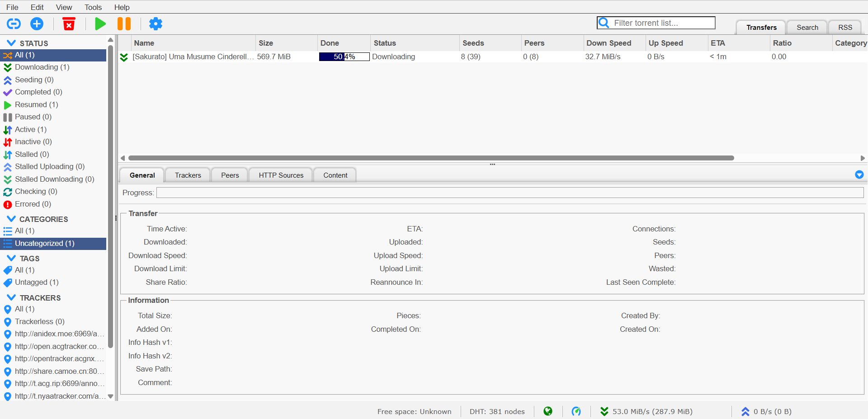Click the download speed status icon

(604, 411)
